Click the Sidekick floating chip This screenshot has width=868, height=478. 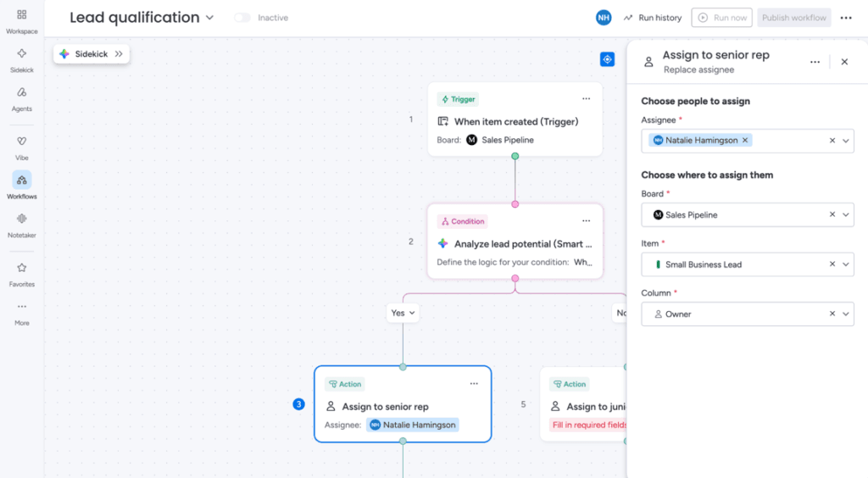pos(92,53)
